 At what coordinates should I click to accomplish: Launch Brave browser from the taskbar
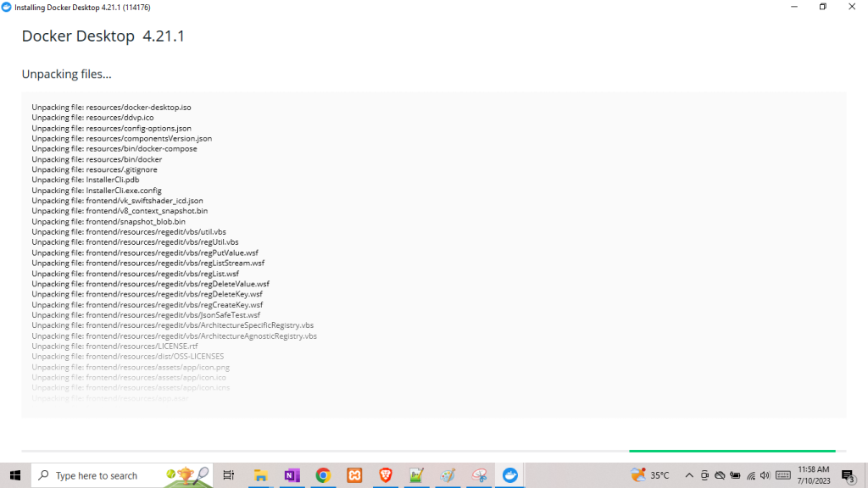click(386, 475)
